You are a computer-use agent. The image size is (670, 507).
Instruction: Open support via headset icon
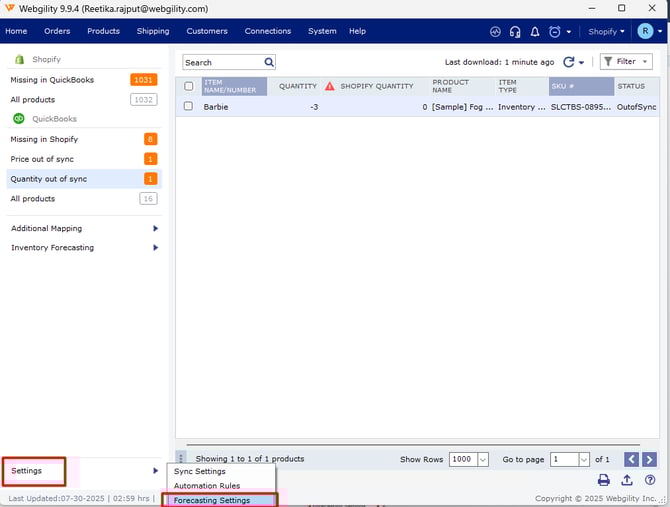coord(515,31)
